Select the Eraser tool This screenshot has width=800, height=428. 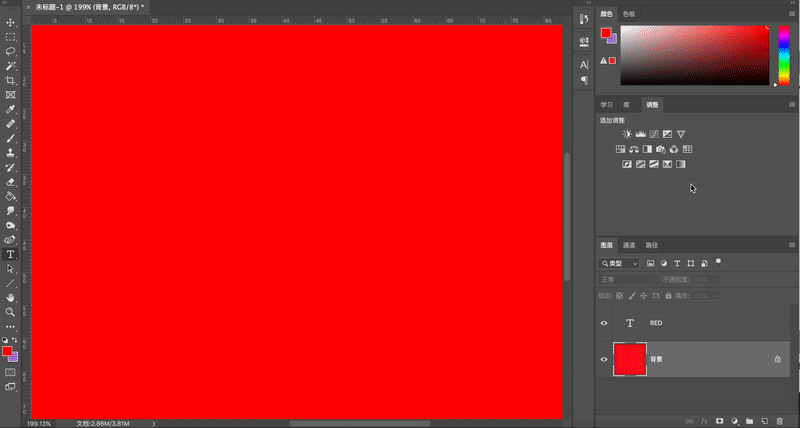click(x=10, y=182)
